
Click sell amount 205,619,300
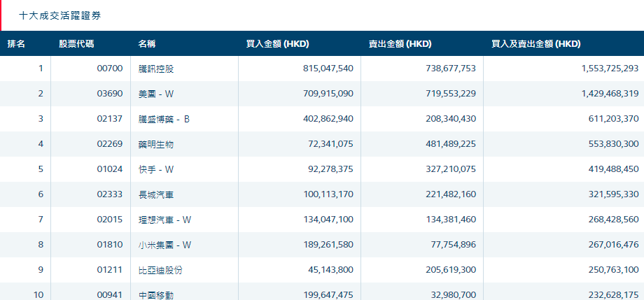point(451,270)
